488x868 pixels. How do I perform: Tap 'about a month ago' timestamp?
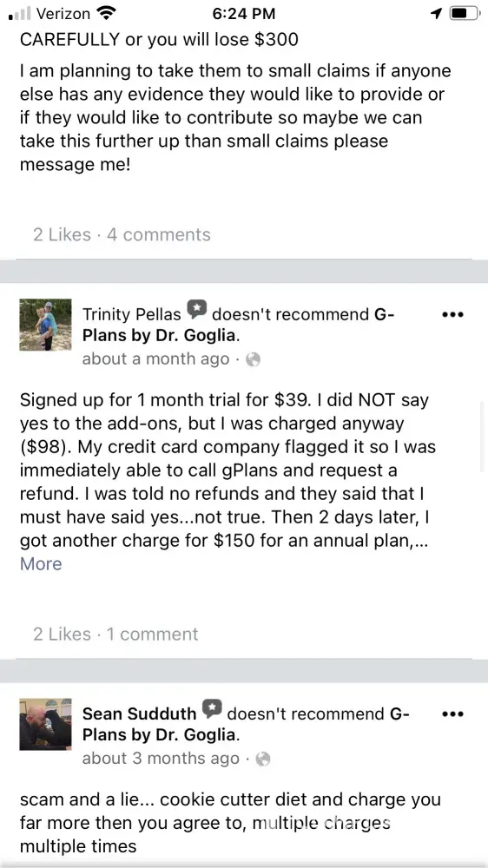(155, 359)
